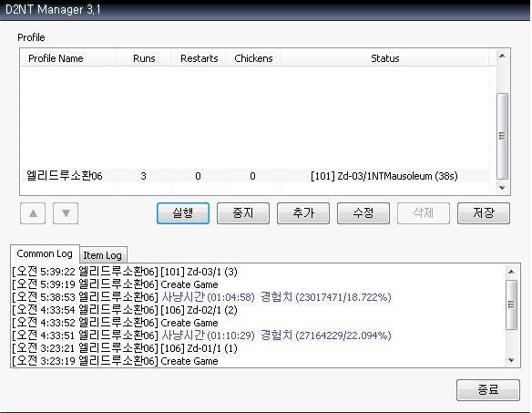This screenshot has width=532, height=413.
Task: Click the profile list scrollbar thumb
Action: (x=503, y=136)
